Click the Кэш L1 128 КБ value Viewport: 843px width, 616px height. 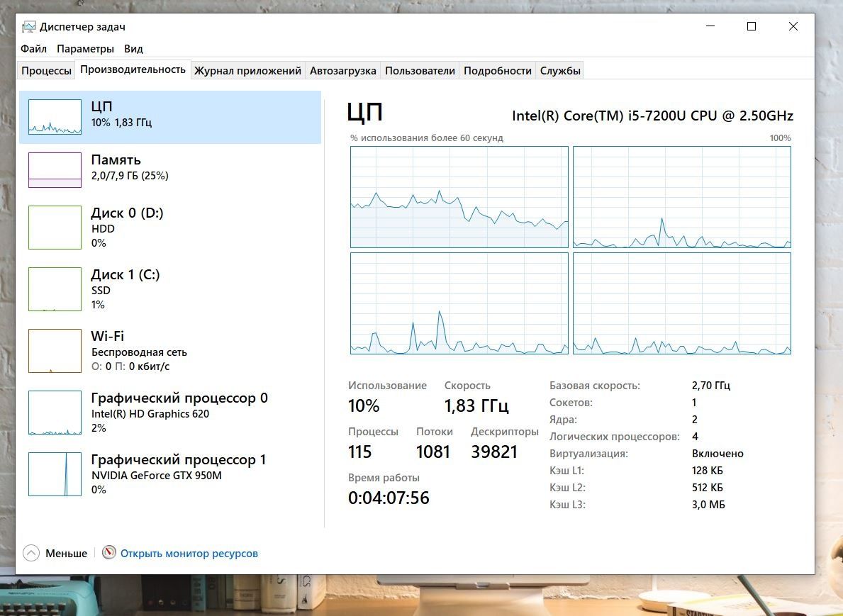click(708, 471)
